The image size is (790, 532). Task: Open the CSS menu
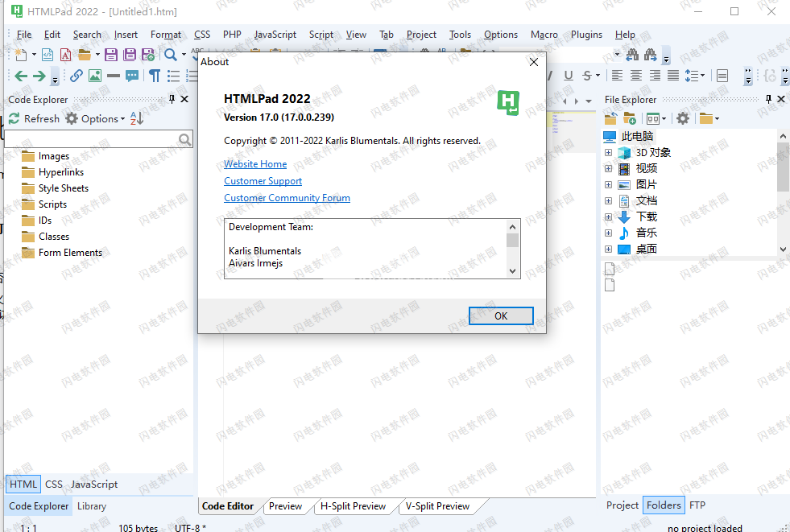[x=202, y=35]
